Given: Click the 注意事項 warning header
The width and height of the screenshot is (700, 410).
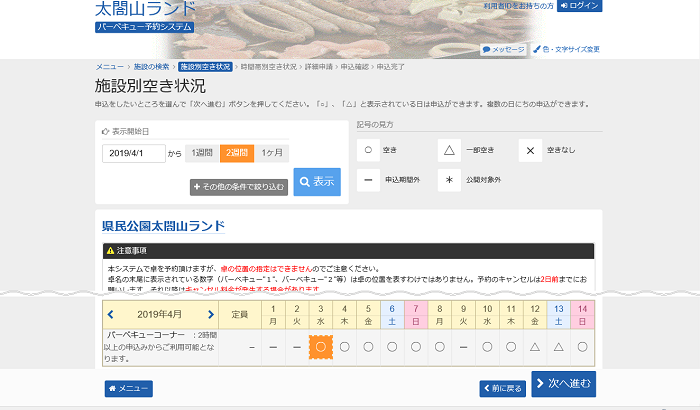Looking at the screenshot, I should point(348,251).
